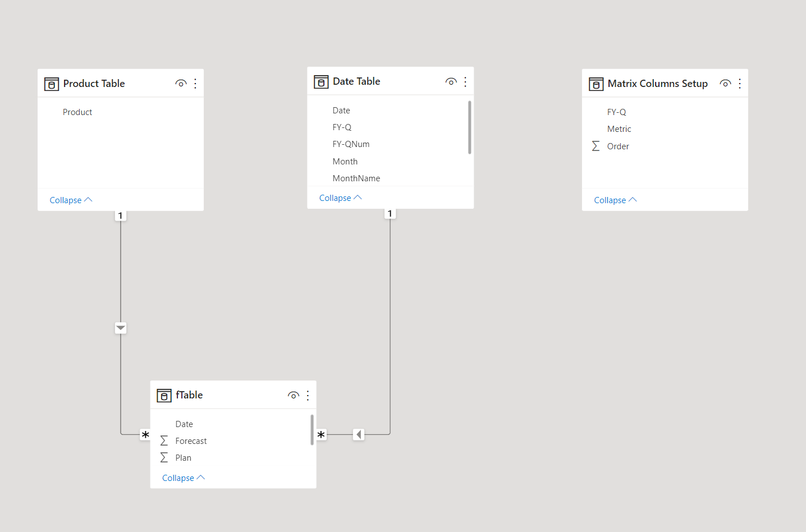Click the Product Table table icon
The height and width of the screenshot is (532, 806).
pos(52,84)
